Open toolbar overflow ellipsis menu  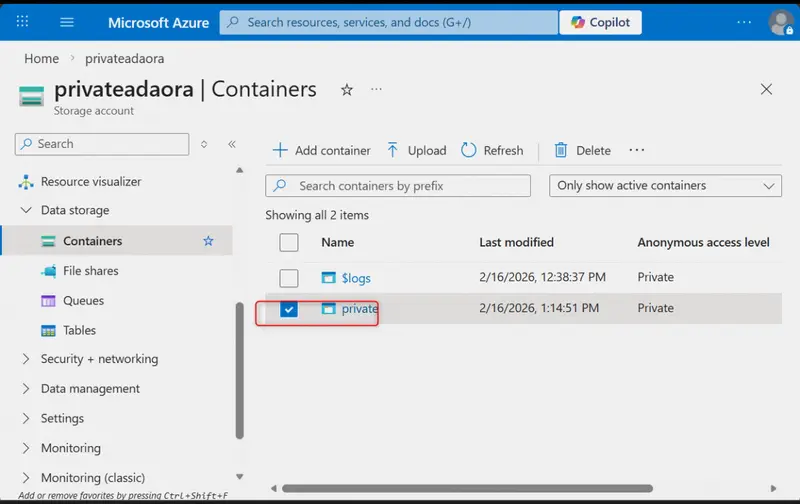pyautogui.click(x=637, y=150)
